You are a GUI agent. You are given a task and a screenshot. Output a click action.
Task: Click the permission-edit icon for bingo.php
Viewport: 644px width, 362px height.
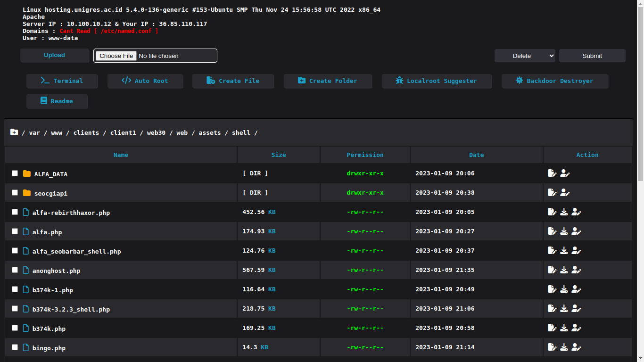click(576, 347)
